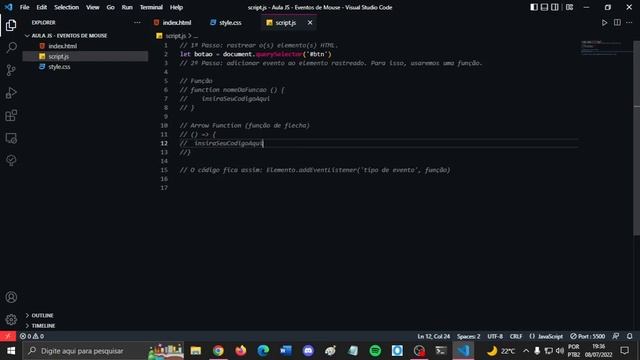
Task: Split the editor to the right
Action: (x=617, y=22)
